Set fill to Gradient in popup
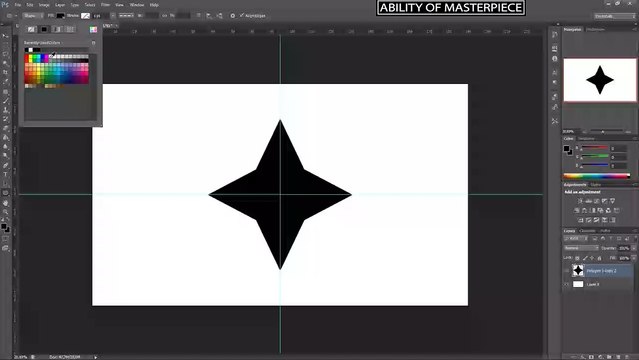This screenshot has height=360, width=639. (x=57, y=29)
